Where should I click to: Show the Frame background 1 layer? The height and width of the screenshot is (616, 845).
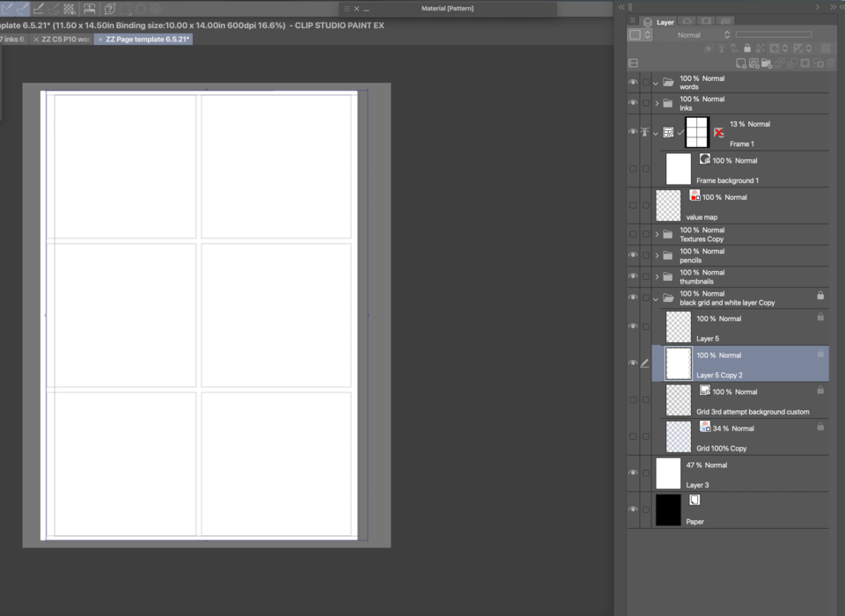coord(633,169)
